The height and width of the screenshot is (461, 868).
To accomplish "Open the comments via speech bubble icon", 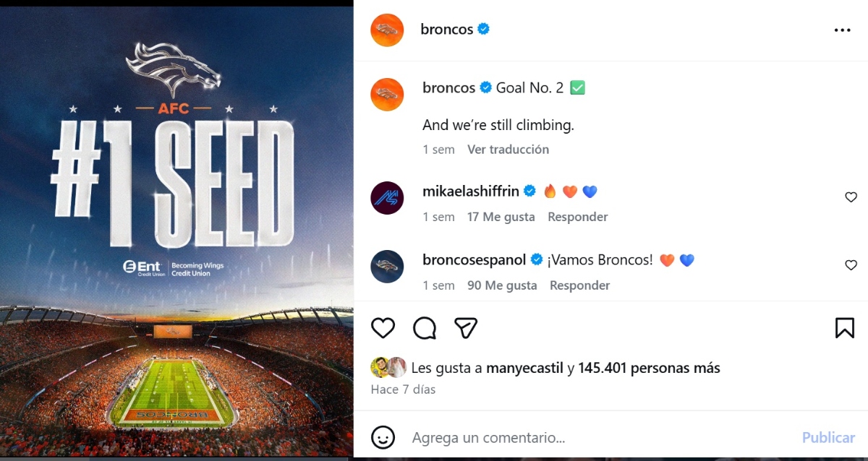I will [425, 328].
